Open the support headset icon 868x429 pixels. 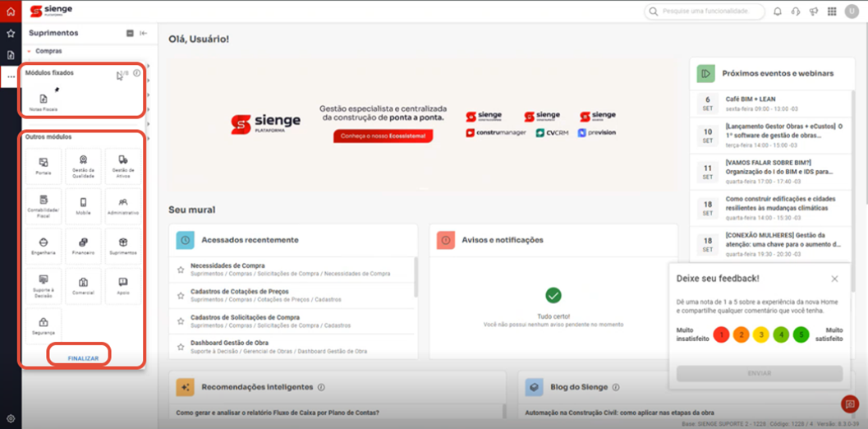[796, 12]
